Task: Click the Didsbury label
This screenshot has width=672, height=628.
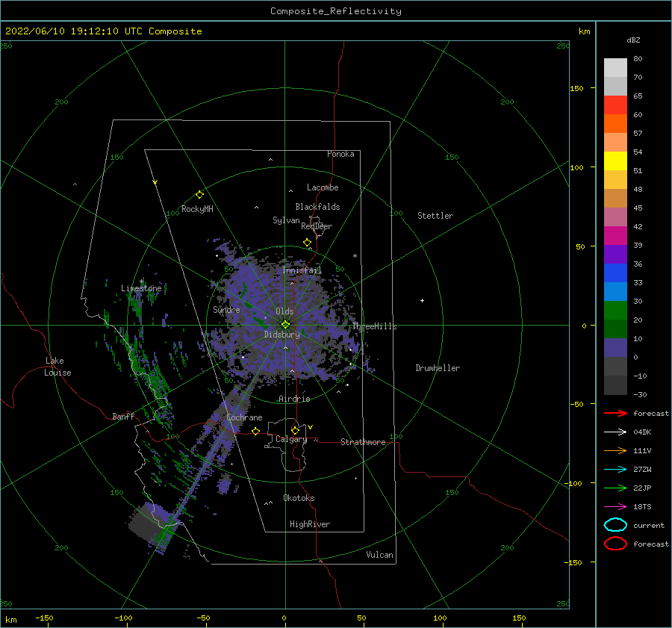Action: pyautogui.click(x=281, y=335)
